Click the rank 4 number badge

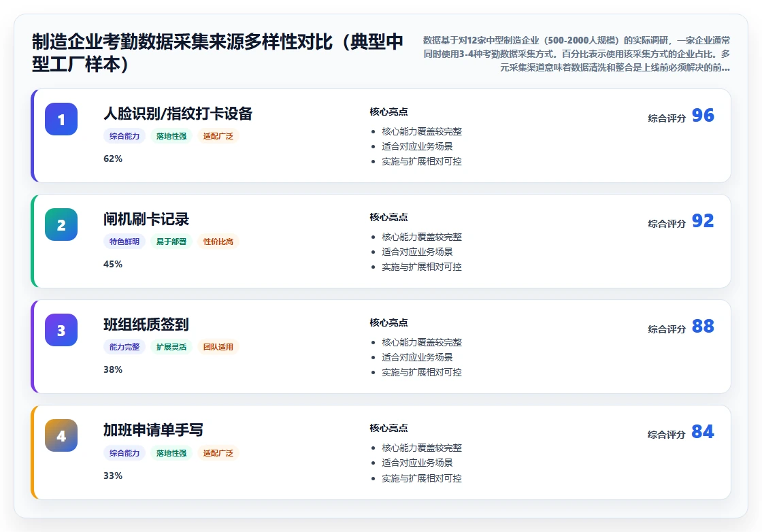(x=61, y=435)
